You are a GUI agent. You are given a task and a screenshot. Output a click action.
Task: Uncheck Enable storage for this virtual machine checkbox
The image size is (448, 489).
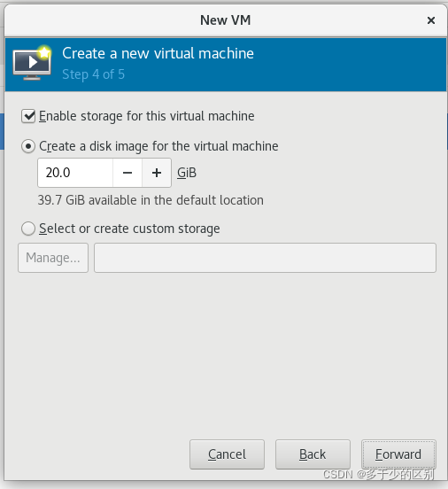(28, 116)
